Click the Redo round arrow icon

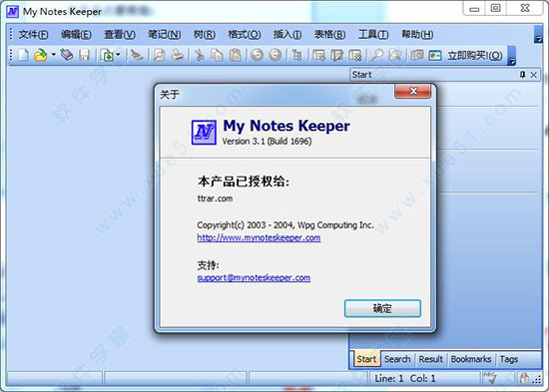(x=275, y=55)
